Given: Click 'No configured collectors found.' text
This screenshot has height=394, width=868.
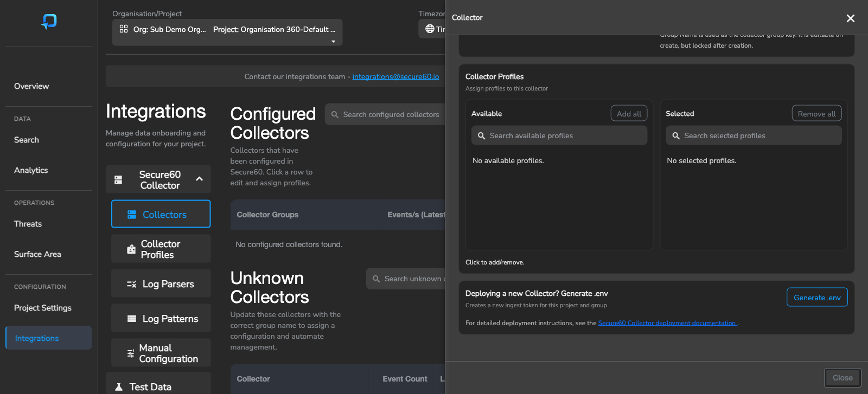Looking at the screenshot, I should pyautogui.click(x=289, y=244).
